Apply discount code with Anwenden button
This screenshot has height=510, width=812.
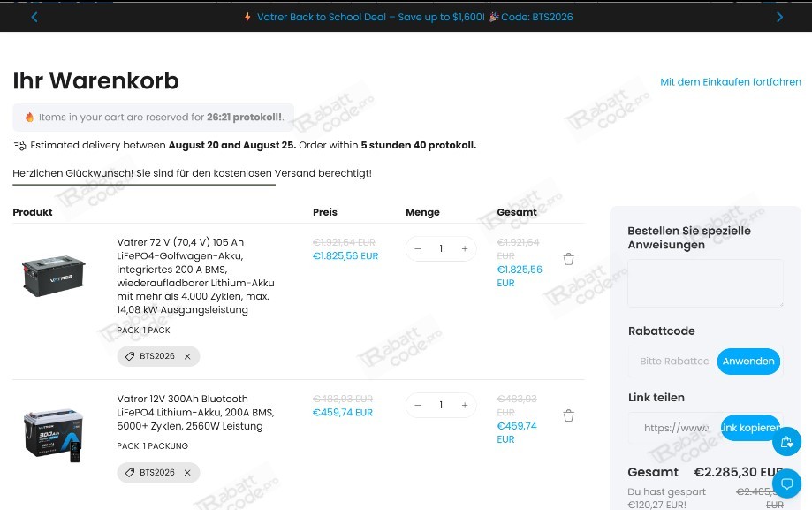[748, 362]
